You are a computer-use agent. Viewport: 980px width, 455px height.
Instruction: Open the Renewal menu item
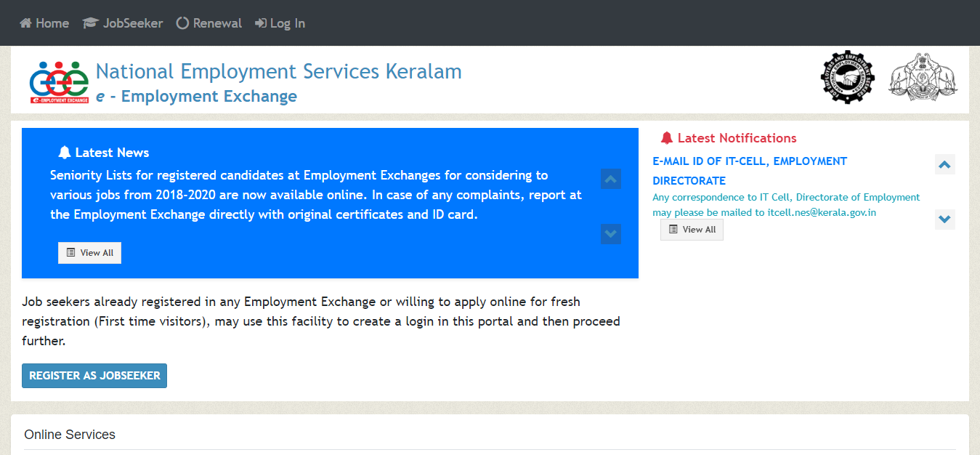[209, 23]
